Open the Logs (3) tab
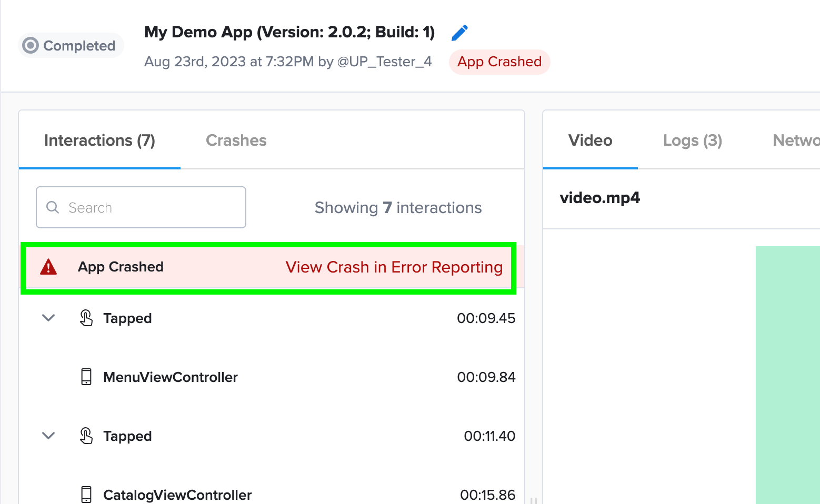The image size is (820, 504). [x=692, y=140]
